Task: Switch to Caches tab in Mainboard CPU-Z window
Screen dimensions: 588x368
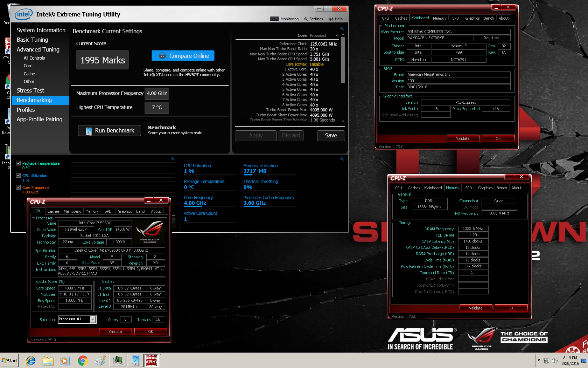Action: coord(401,18)
